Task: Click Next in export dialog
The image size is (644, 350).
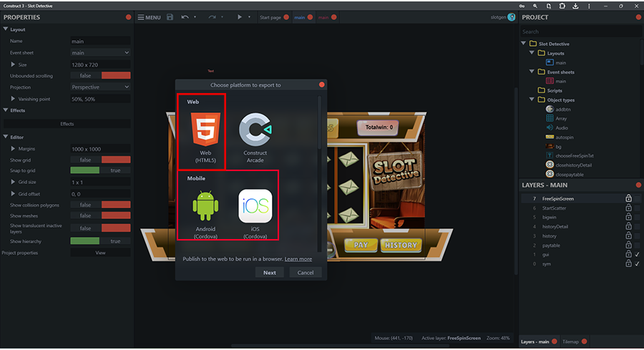Action: [270, 273]
